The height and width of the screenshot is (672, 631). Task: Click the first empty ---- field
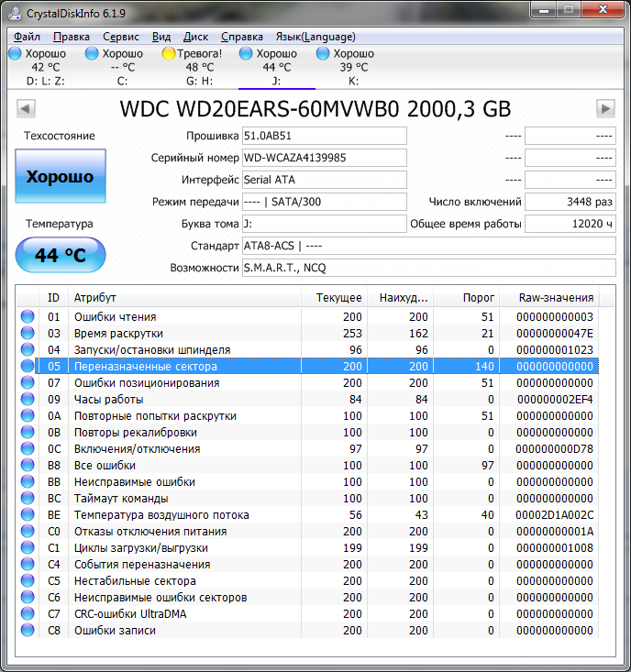click(x=570, y=136)
